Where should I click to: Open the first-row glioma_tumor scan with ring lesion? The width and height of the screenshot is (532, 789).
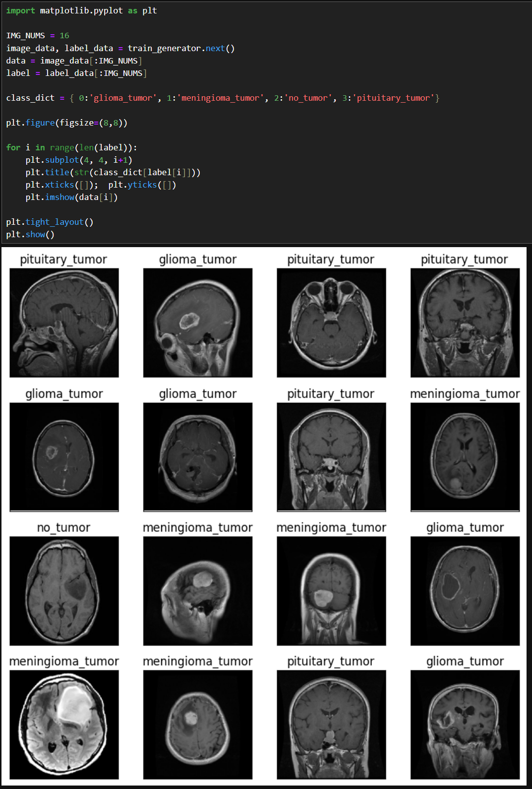(x=198, y=323)
